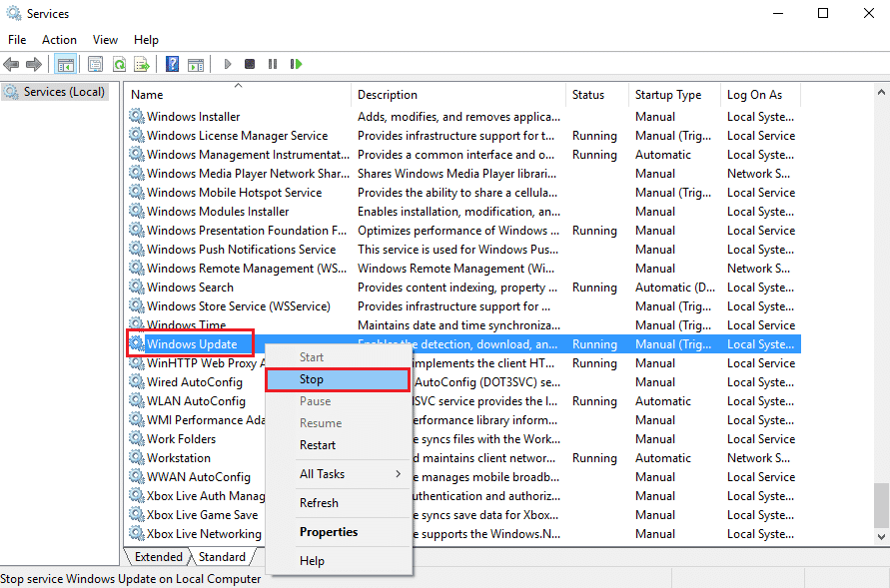The height and width of the screenshot is (588, 890).
Task: Click the Refresh toolbar icon
Action: tap(120, 63)
